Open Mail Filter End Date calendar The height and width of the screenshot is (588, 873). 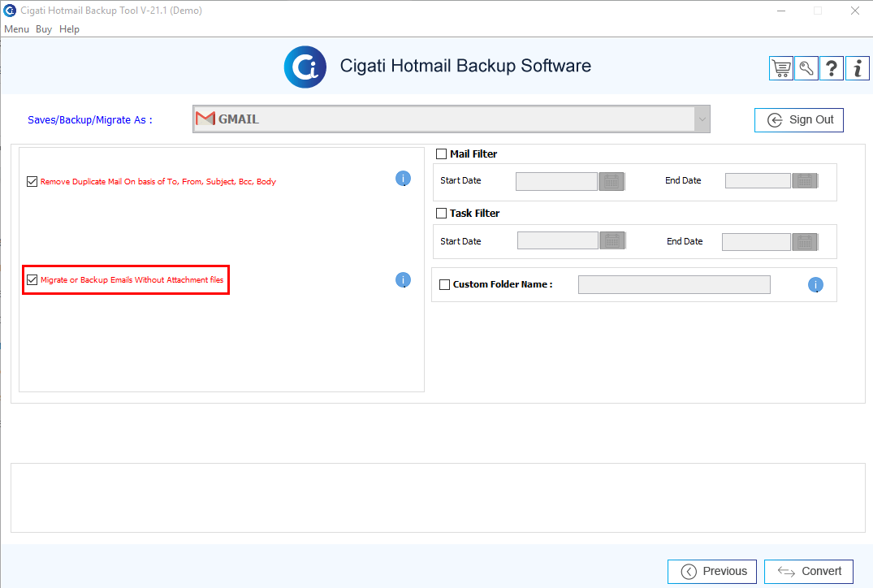(x=805, y=181)
